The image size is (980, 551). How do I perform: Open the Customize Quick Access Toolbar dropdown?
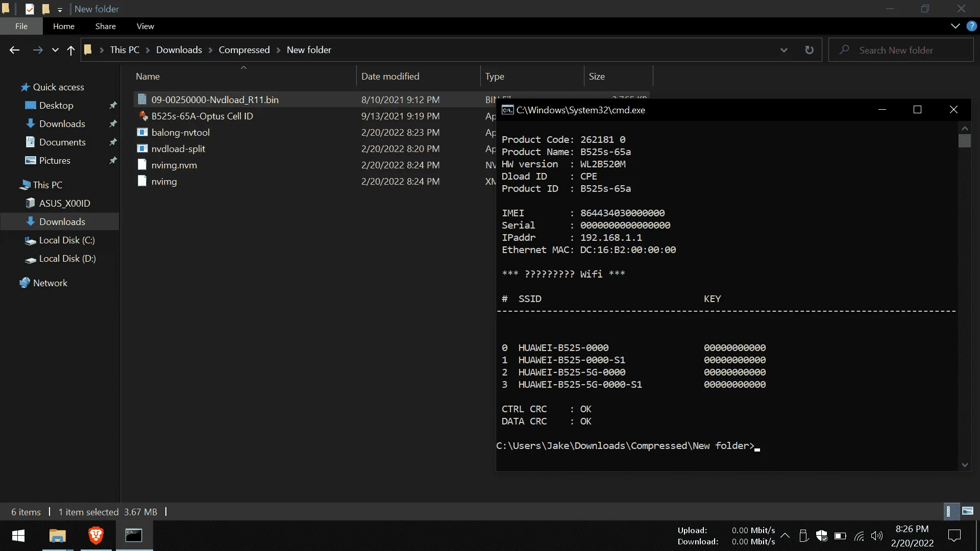[x=60, y=9]
